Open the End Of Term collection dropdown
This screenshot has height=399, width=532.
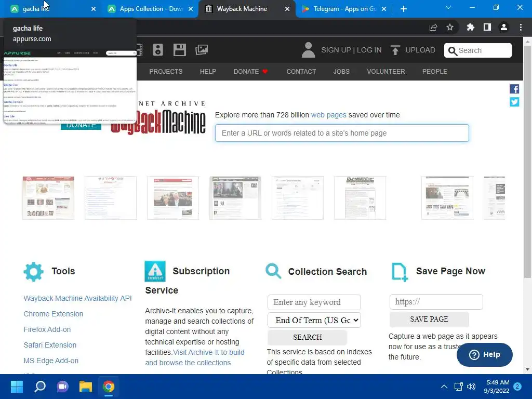pos(314,320)
